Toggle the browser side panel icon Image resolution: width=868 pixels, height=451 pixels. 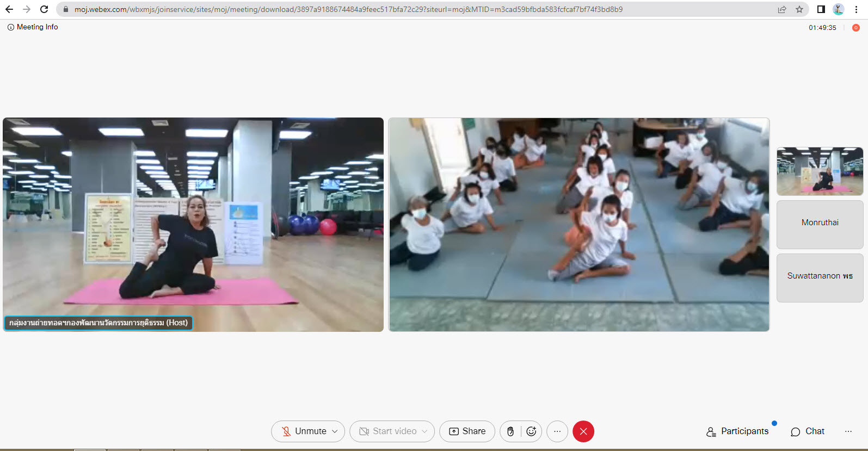click(x=821, y=9)
